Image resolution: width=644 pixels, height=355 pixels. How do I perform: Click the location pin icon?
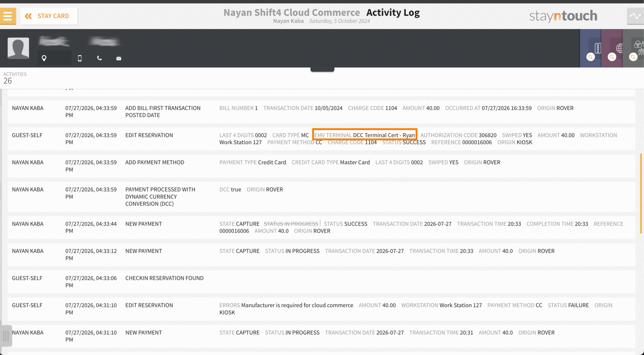pos(44,58)
